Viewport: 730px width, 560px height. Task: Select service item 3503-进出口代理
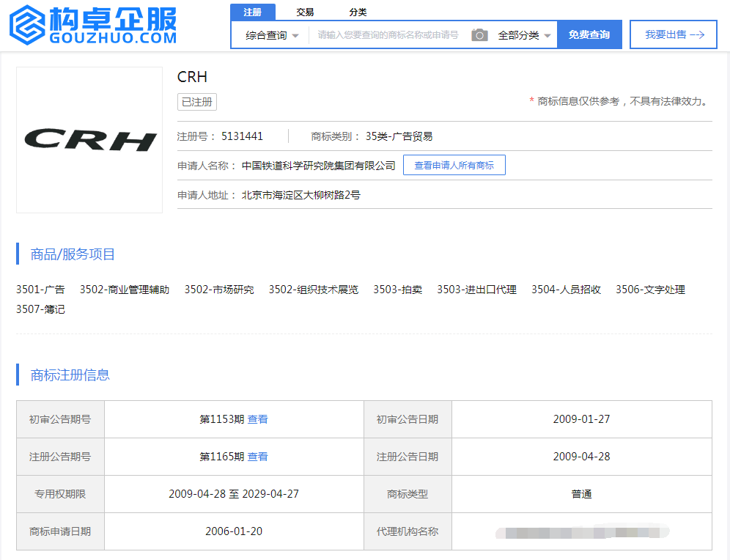coord(476,290)
